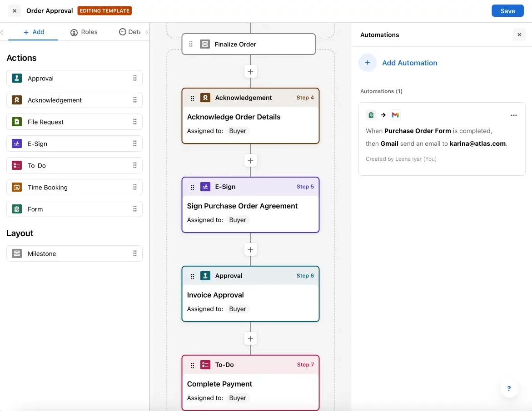532x411 pixels.
Task: Click the Add Automation link
Action: click(409, 63)
